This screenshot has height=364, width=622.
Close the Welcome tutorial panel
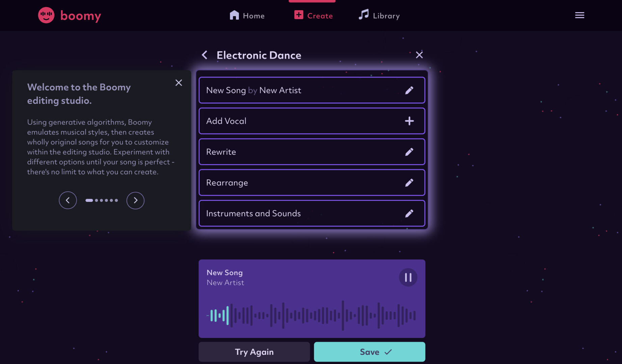(x=179, y=83)
